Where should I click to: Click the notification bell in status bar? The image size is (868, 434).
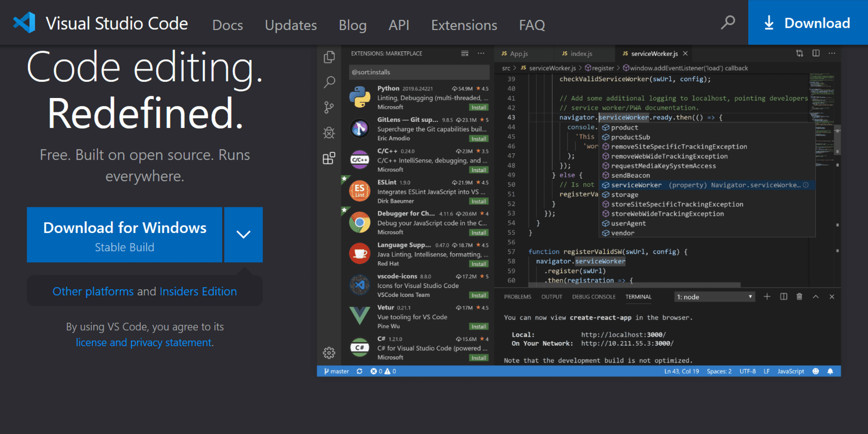(830, 371)
